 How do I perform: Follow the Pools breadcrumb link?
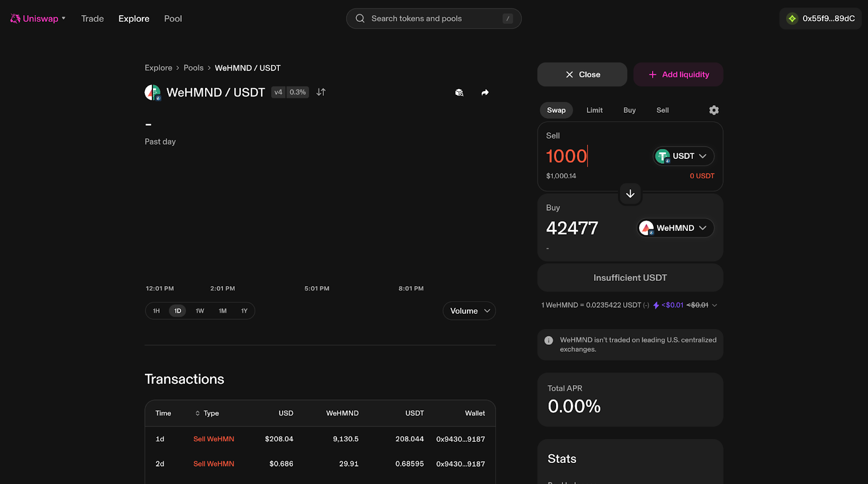(x=194, y=68)
